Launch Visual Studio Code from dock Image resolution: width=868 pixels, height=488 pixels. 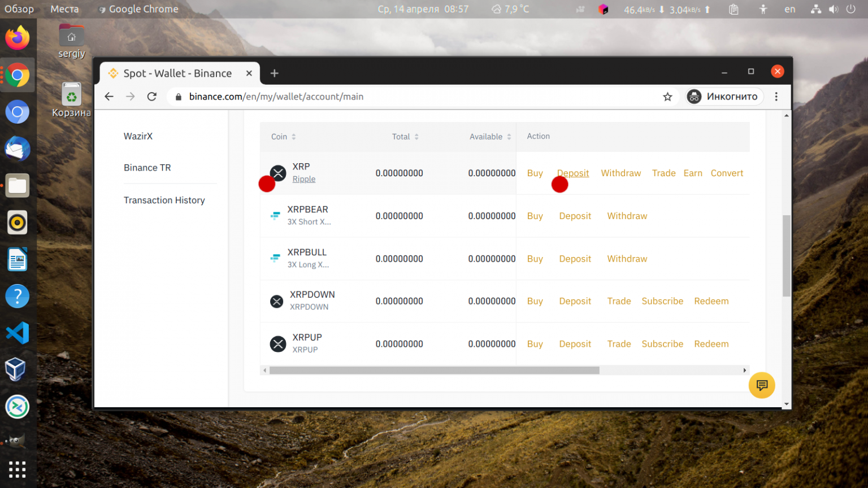[18, 333]
